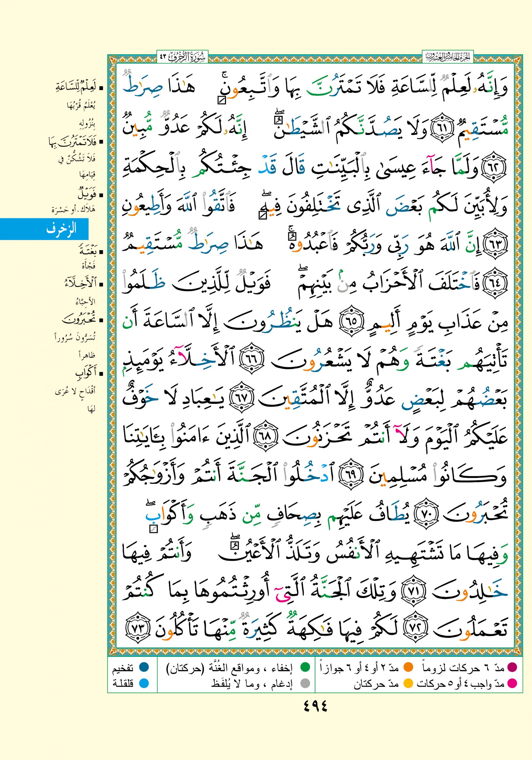Click the light blue قلقلة legend dot

click(x=144, y=683)
